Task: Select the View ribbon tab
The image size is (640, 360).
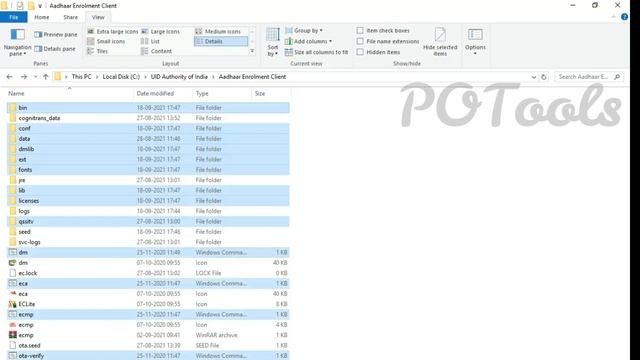Action: tap(98, 17)
